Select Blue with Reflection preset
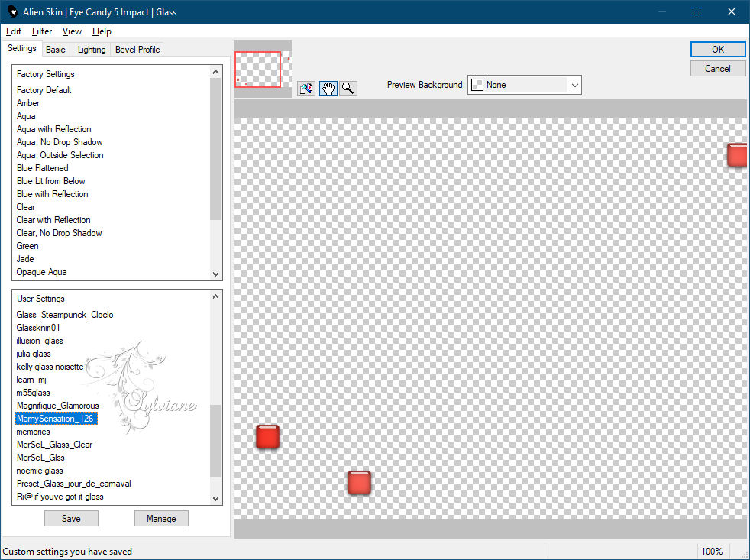The width and height of the screenshot is (750, 560). pyautogui.click(x=52, y=194)
